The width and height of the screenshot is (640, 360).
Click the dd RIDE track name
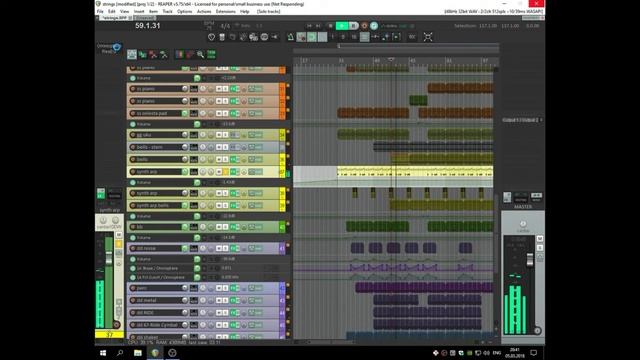[x=145, y=313]
